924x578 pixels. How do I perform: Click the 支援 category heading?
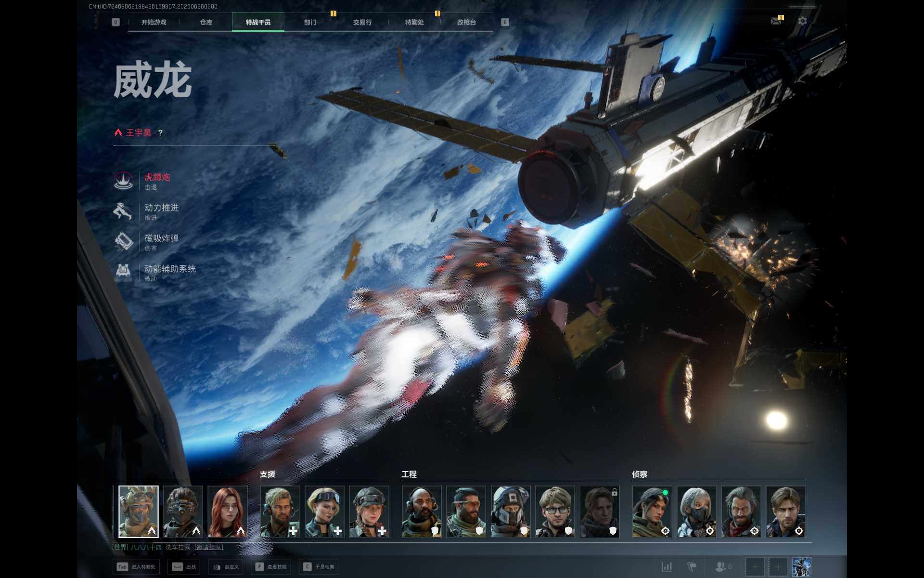[x=268, y=474]
